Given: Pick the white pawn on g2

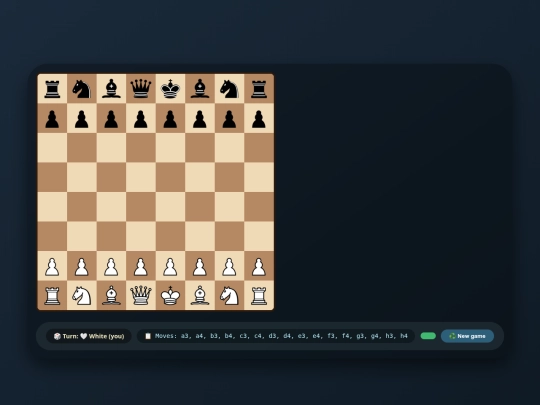Looking at the screenshot, I should click(x=229, y=266).
